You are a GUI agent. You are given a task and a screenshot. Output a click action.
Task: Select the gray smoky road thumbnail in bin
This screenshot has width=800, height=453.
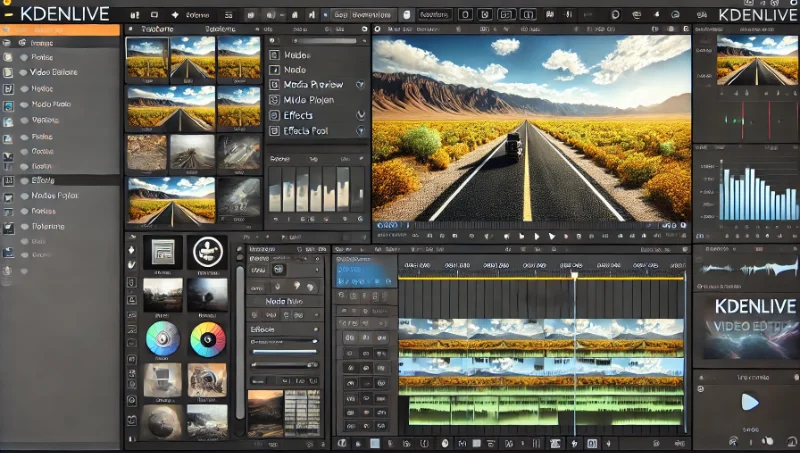192,152
